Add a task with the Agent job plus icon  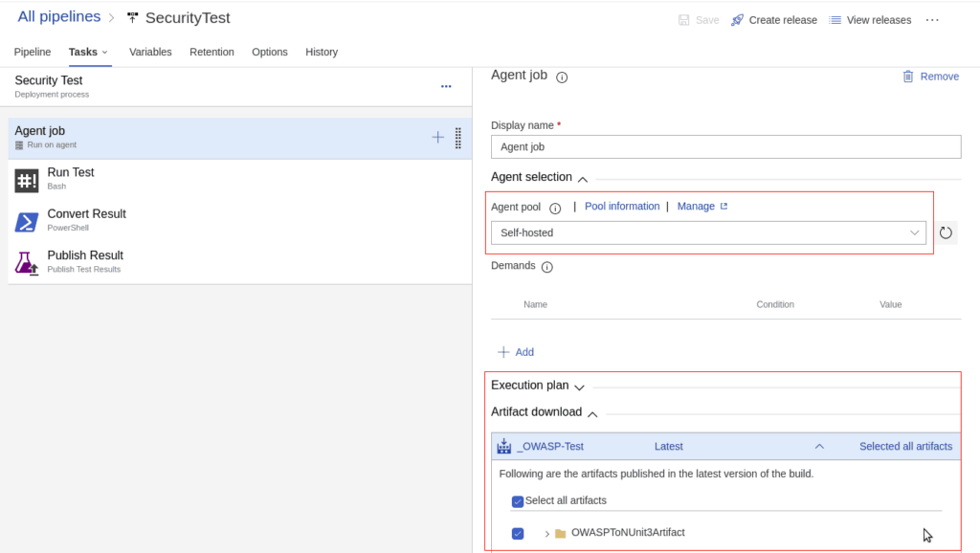[x=437, y=138]
